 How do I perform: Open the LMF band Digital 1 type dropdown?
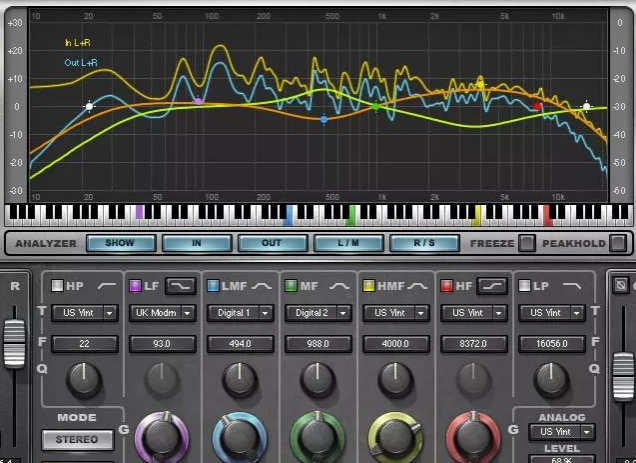(x=241, y=313)
